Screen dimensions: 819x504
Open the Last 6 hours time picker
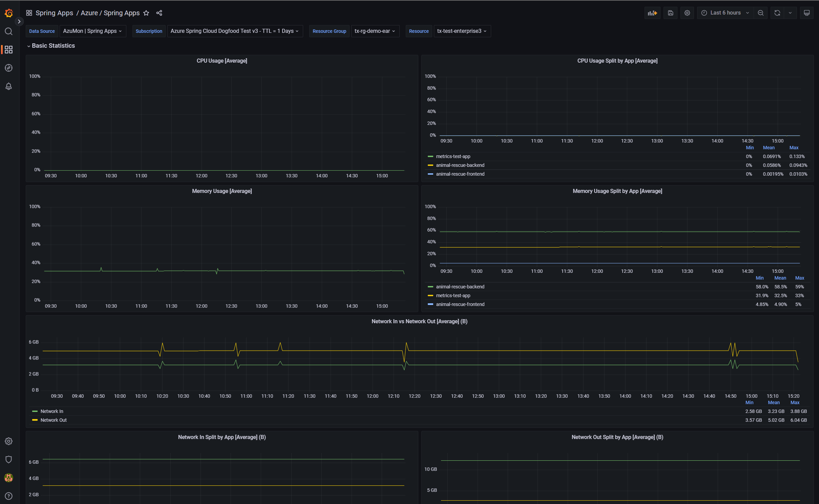[x=725, y=13]
